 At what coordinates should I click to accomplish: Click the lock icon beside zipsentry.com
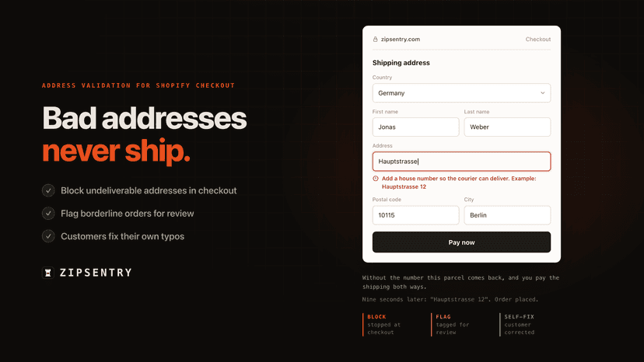coord(375,40)
